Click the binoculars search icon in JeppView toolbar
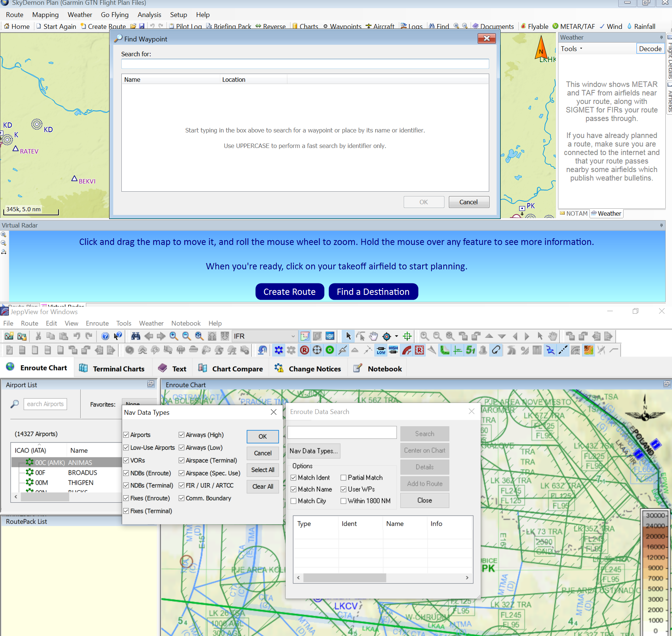672x636 pixels. (x=136, y=336)
